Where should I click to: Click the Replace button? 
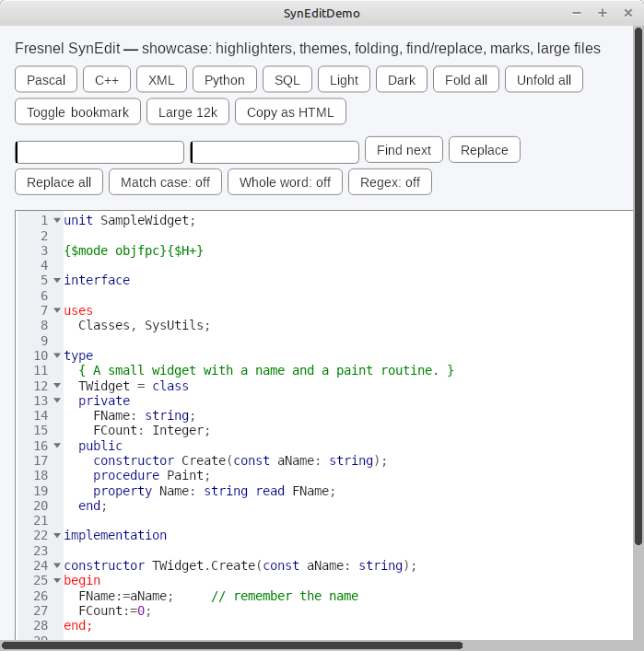click(x=484, y=149)
